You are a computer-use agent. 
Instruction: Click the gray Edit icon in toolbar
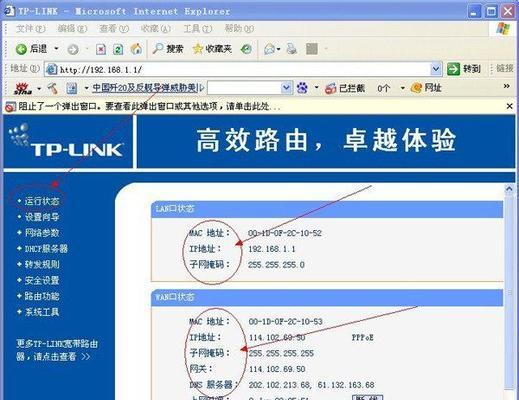(x=312, y=49)
